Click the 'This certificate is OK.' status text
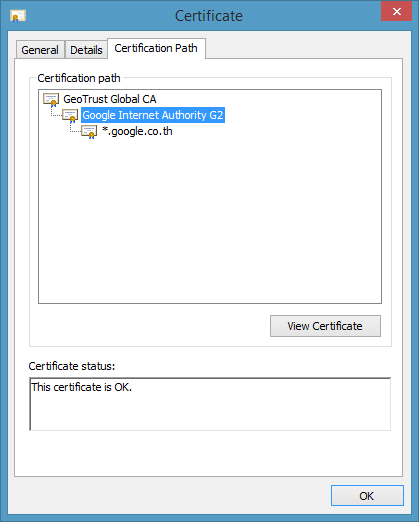The image size is (419, 522). (x=82, y=387)
